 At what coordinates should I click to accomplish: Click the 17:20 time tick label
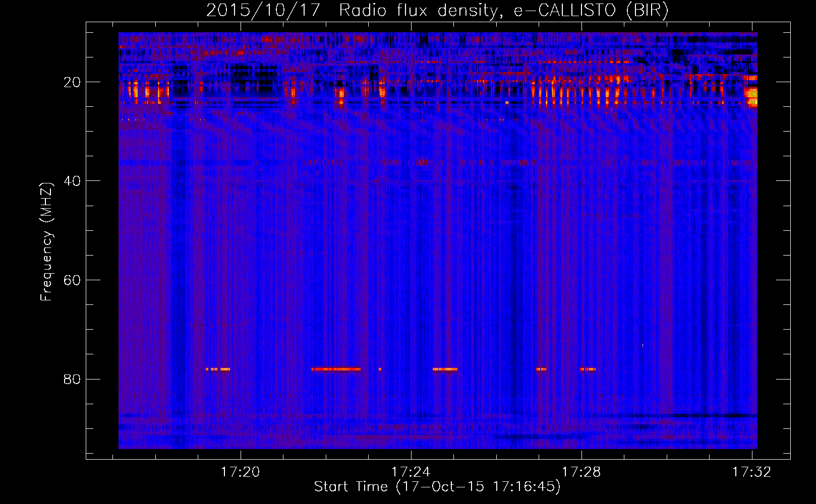point(241,472)
